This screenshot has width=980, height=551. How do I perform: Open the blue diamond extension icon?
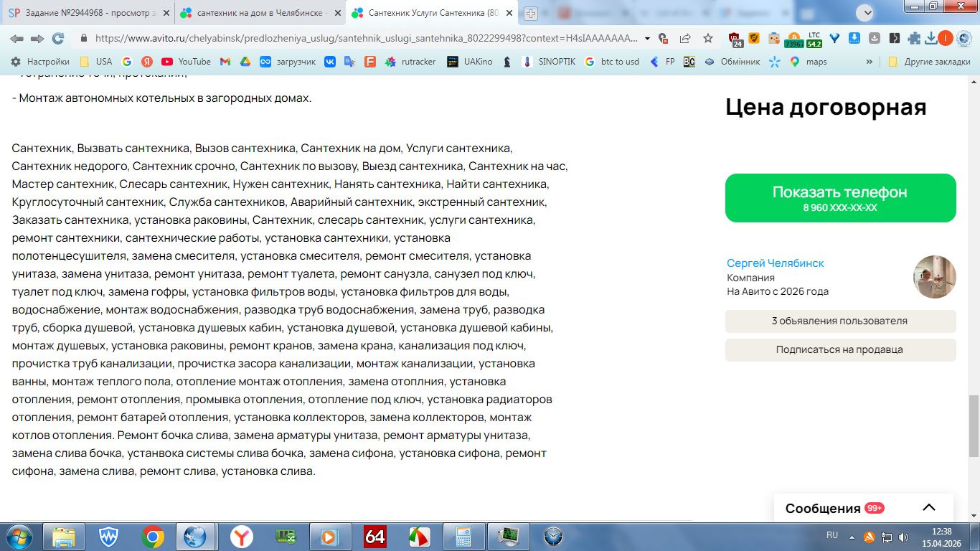pyautogui.click(x=834, y=38)
